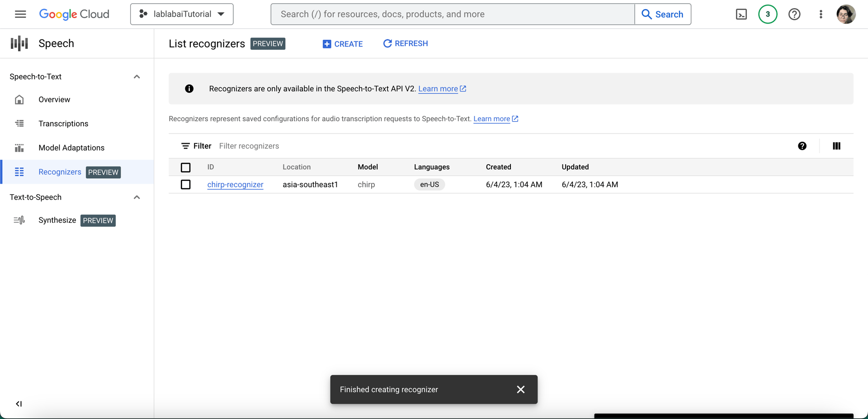Click the en-US language chip
The image size is (868, 419).
pos(429,185)
